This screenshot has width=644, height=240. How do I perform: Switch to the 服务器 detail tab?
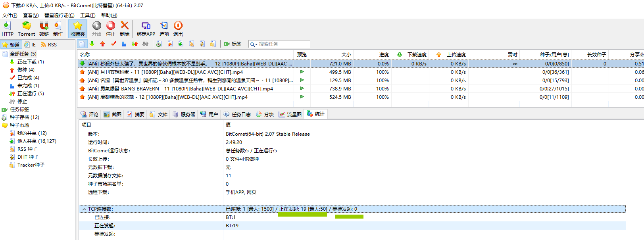click(x=184, y=114)
